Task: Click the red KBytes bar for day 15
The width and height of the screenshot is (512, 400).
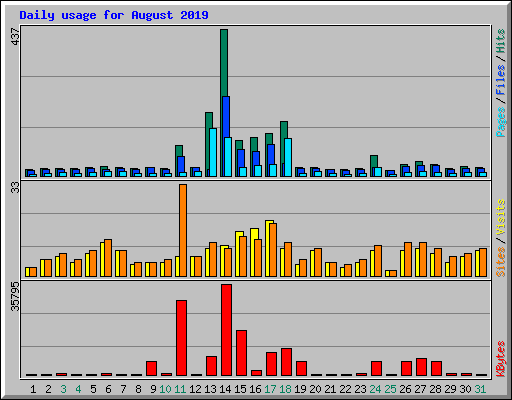Action: (241, 353)
